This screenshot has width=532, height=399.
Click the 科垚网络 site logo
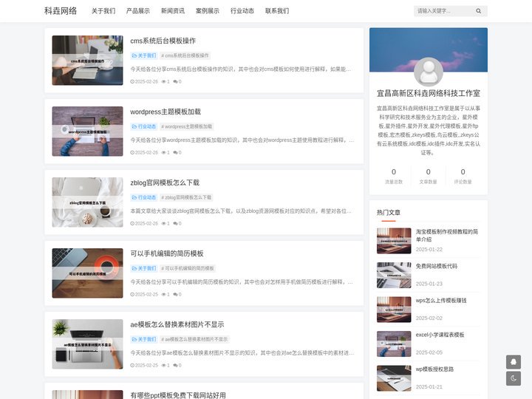[61, 11]
